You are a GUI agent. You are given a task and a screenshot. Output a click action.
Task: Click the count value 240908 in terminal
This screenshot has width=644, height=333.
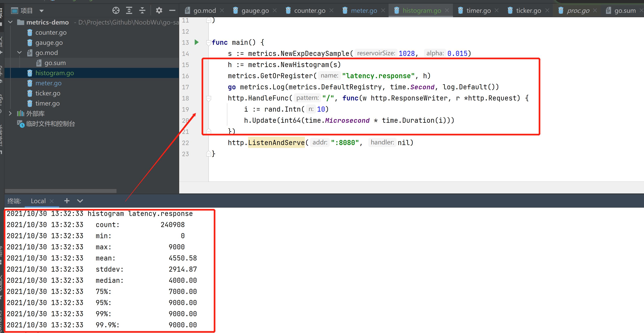173,225
